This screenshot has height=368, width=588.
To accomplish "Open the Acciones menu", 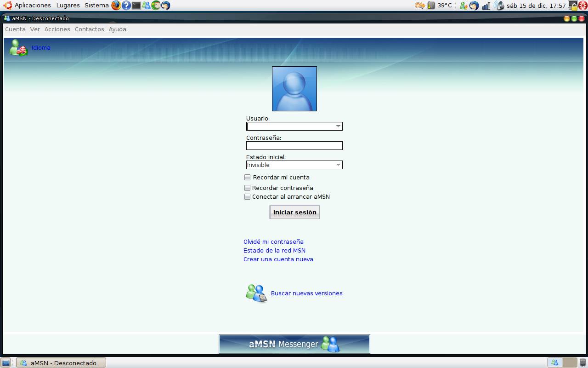I will tap(57, 29).
